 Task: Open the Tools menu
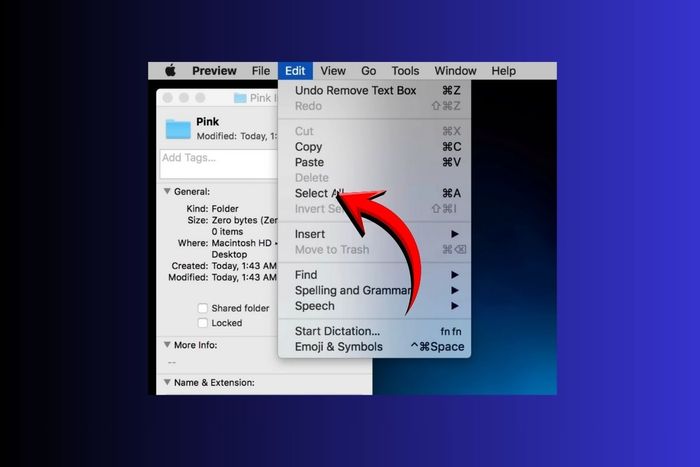[405, 71]
